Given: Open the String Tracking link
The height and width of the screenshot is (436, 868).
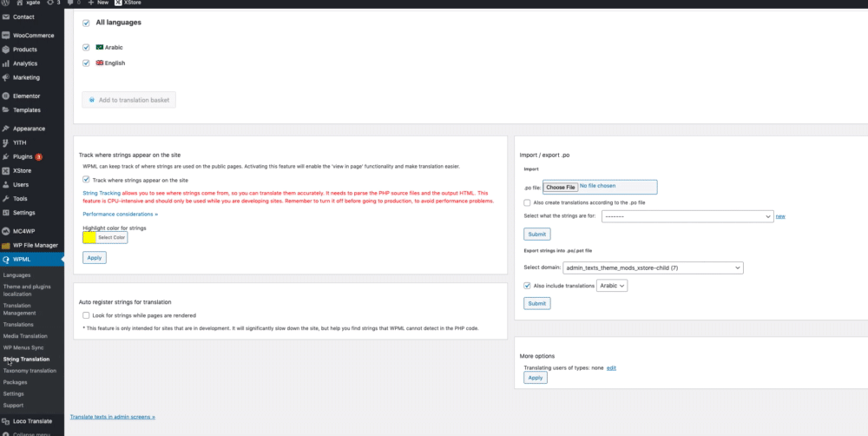Looking at the screenshot, I should pyautogui.click(x=102, y=193).
